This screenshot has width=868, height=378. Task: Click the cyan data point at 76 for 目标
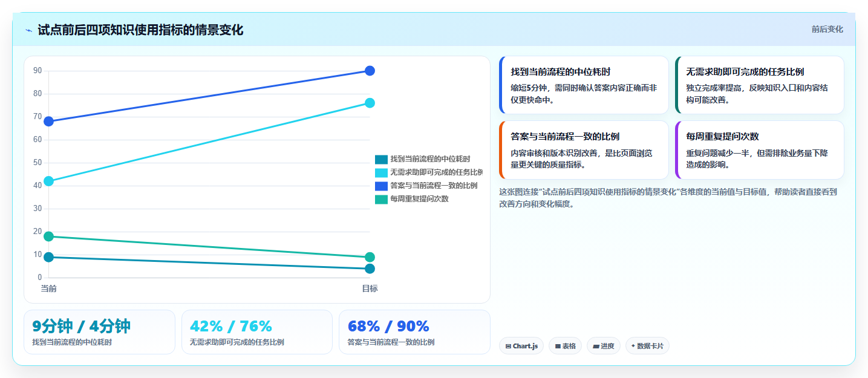pos(370,103)
